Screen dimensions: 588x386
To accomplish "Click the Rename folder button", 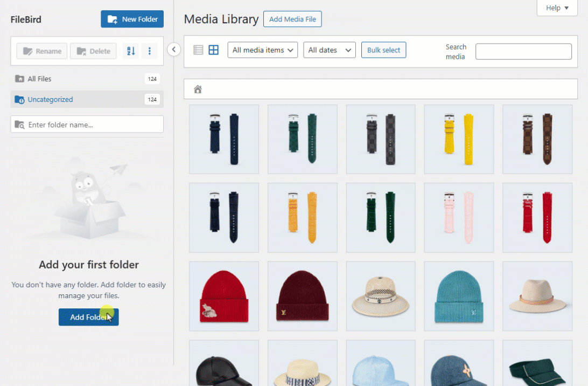I will tap(42, 51).
